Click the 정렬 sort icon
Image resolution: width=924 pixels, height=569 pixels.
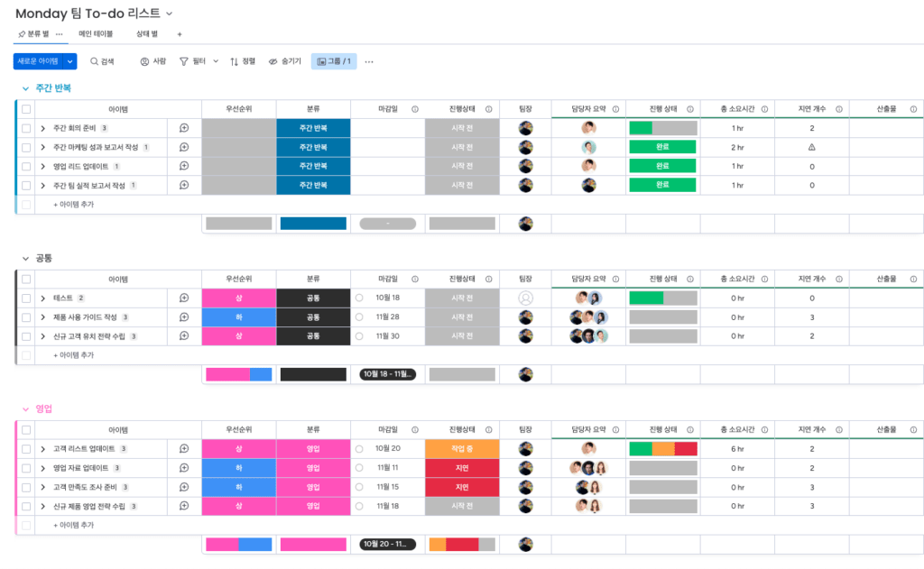coord(235,61)
